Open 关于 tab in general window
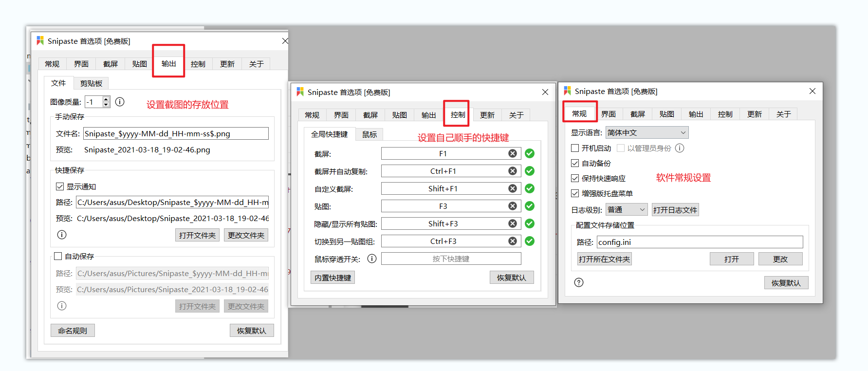 (x=784, y=114)
